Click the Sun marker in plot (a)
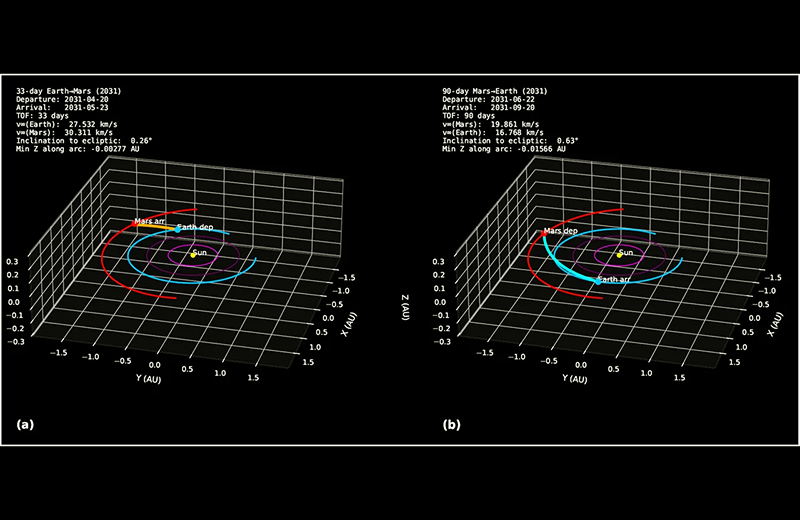 click(x=193, y=255)
